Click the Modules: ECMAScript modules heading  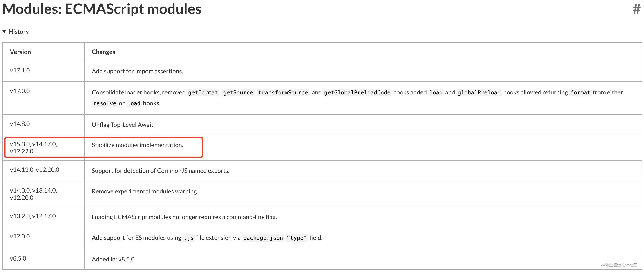tap(102, 9)
